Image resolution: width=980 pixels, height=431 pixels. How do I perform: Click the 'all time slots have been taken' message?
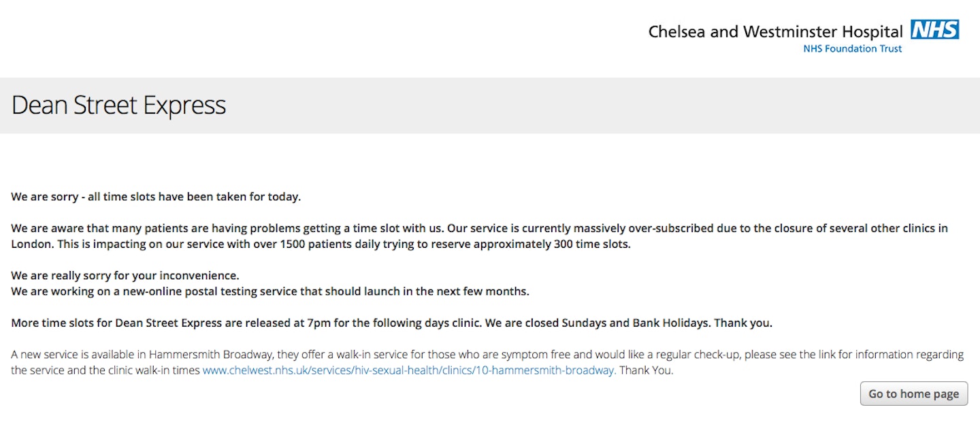(156, 197)
